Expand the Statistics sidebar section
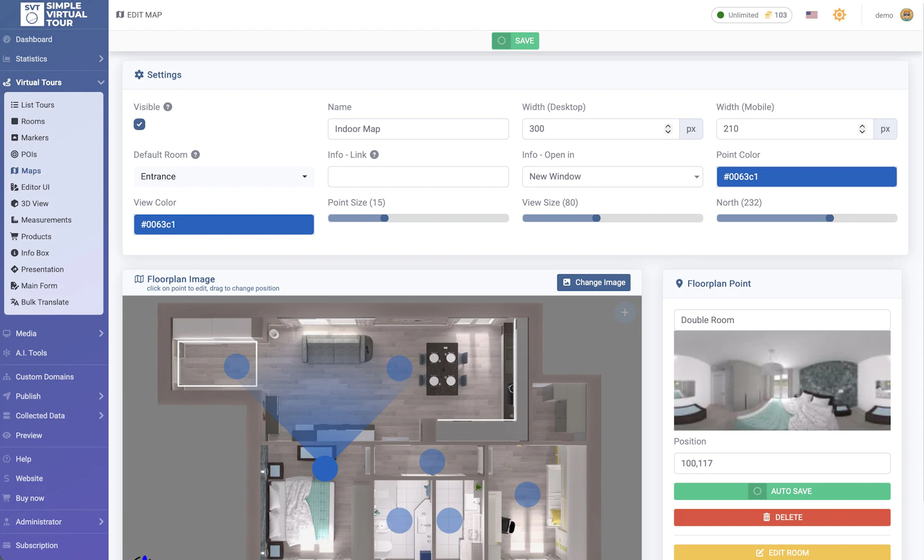The height and width of the screenshot is (560, 924). [x=54, y=59]
